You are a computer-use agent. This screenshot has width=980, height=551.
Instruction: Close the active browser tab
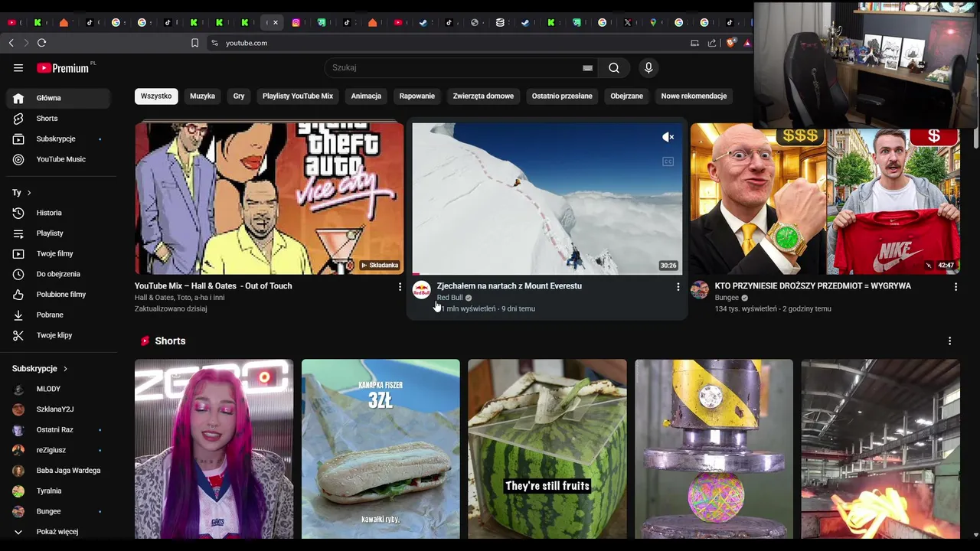point(276,22)
